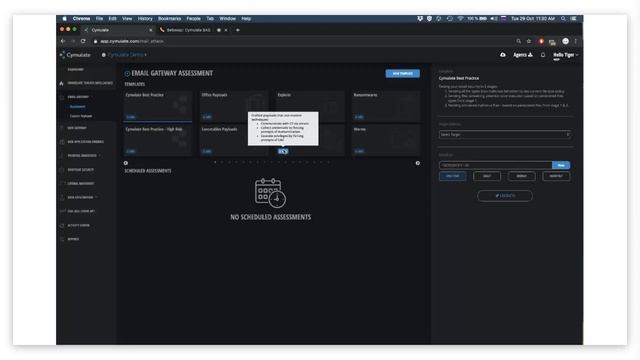Click the cast/screen extension icon

552,42
